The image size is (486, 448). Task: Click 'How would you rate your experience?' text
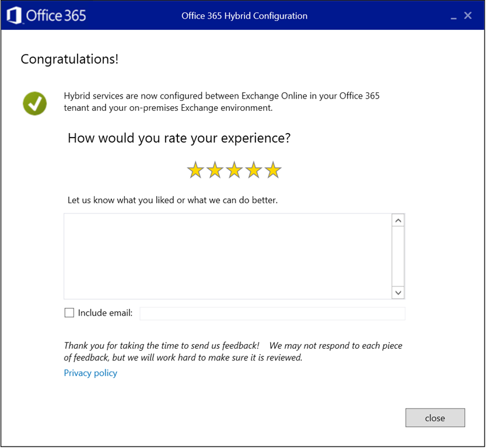[x=179, y=138]
